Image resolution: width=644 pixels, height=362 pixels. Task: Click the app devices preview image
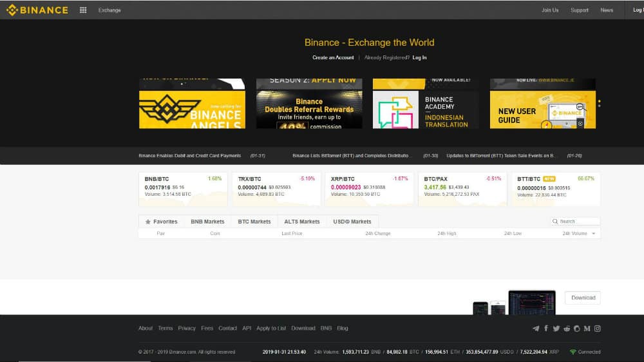coord(514,303)
